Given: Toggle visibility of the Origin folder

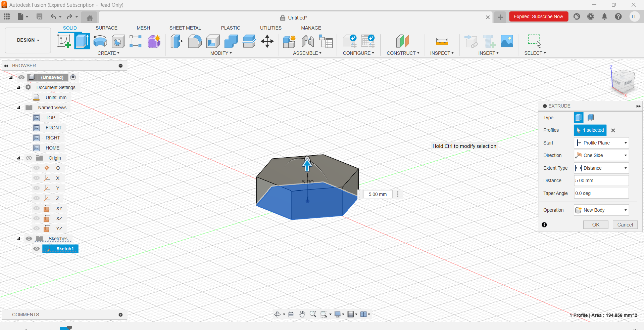Looking at the screenshot, I should [x=29, y=158].
